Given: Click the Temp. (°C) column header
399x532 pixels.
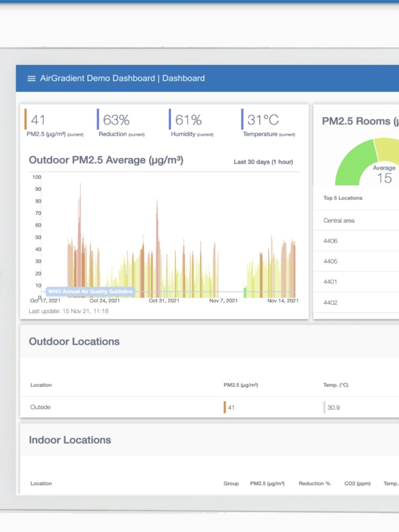Looking at the screenshot, I should point(336,385).
